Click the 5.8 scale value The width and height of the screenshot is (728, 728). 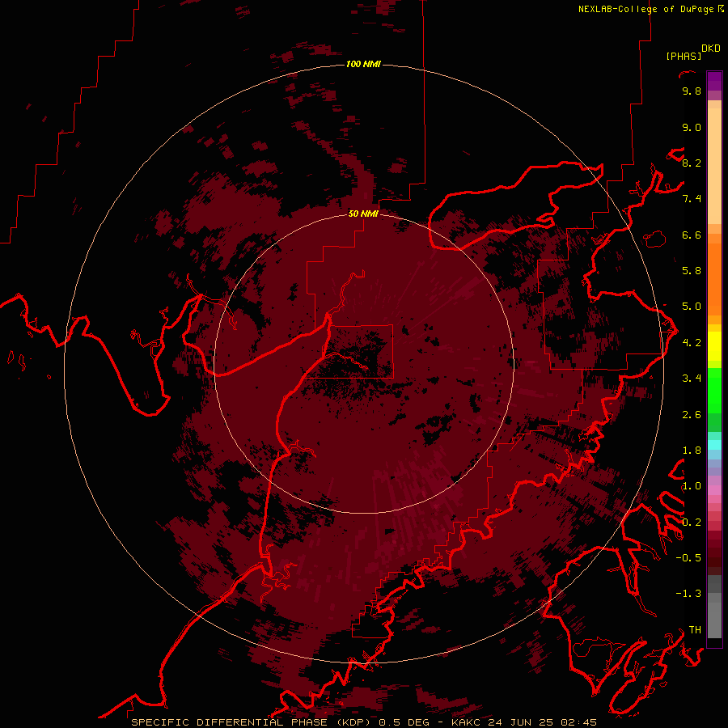tap(692, 271)
